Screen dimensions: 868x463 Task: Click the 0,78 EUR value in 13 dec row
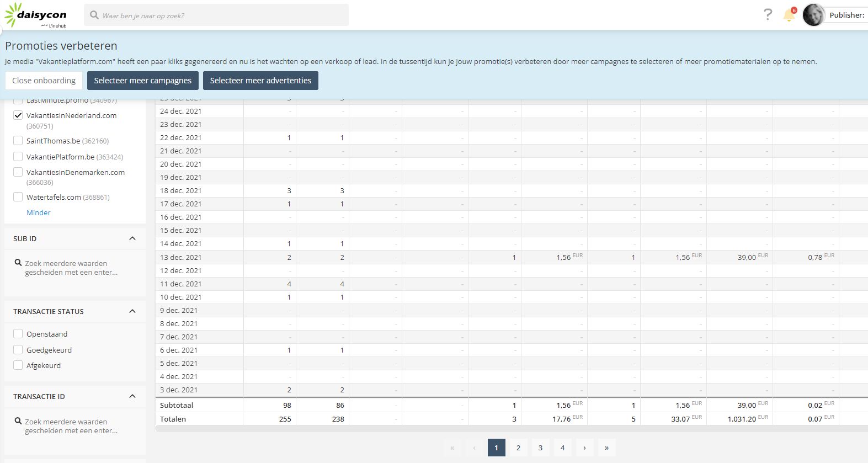[x=821, y=257]
